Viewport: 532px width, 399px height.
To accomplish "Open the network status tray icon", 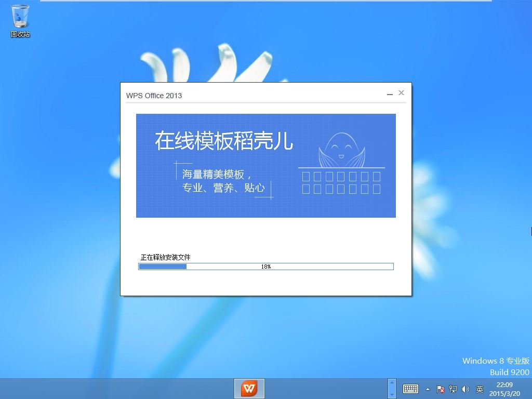I will coord(453,389).
